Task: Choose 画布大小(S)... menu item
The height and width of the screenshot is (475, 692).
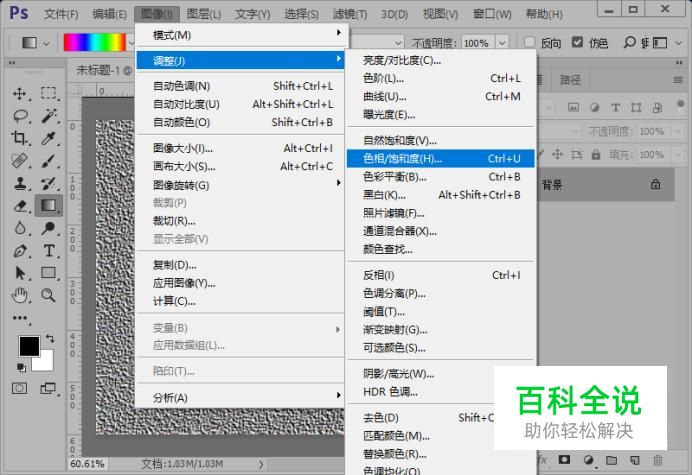Action: pyautogui.click(x=241, y=166)
